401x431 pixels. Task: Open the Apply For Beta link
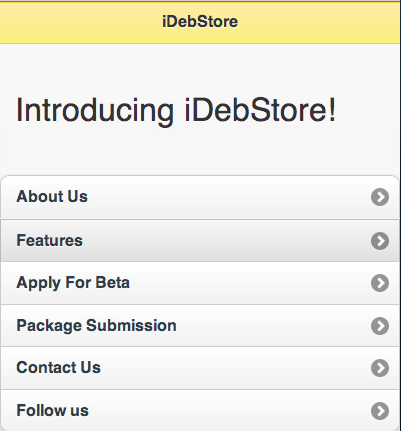tap(200, 283)
